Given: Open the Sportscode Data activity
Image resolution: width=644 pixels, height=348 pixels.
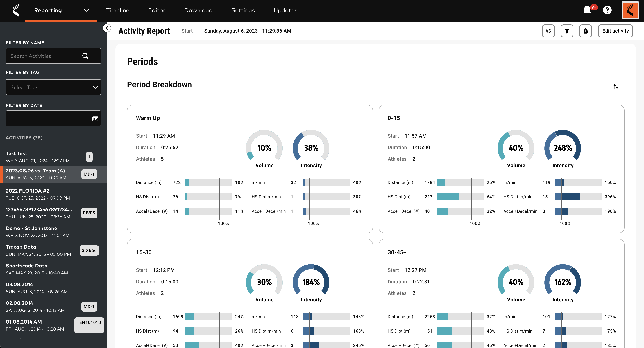Looking at the screenshot, I should [x=53, y=269].
